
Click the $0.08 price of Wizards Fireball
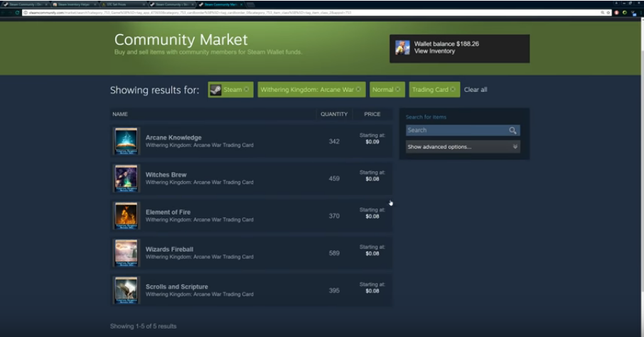tap(372, 254)
